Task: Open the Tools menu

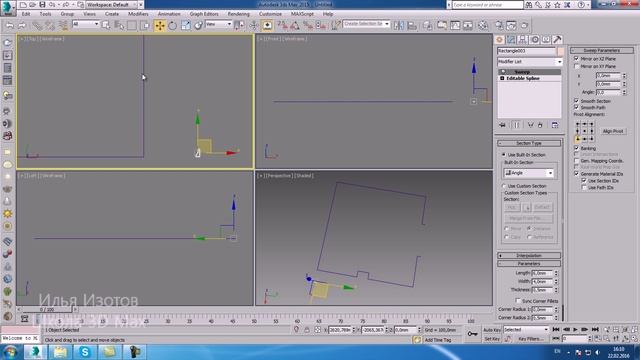Action: [x=45, y=14]
